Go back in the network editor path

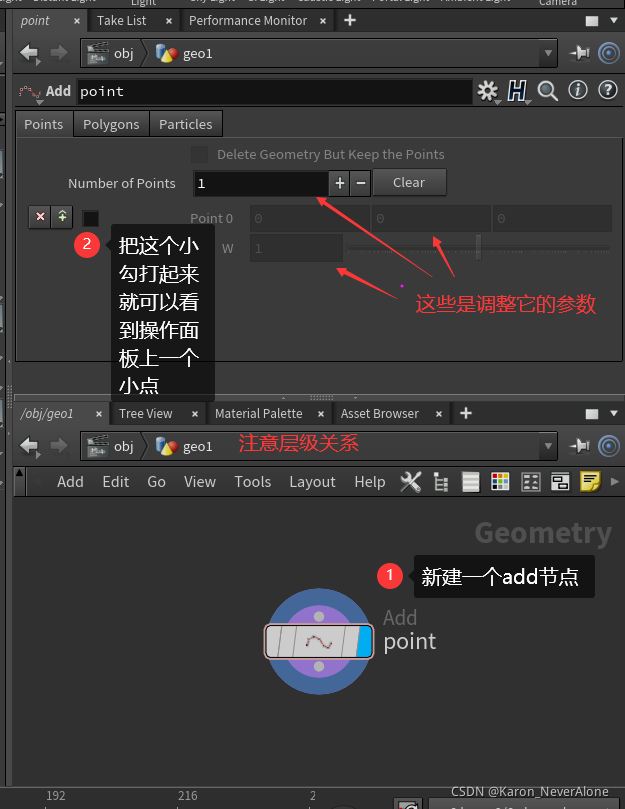tap(29, 446)
